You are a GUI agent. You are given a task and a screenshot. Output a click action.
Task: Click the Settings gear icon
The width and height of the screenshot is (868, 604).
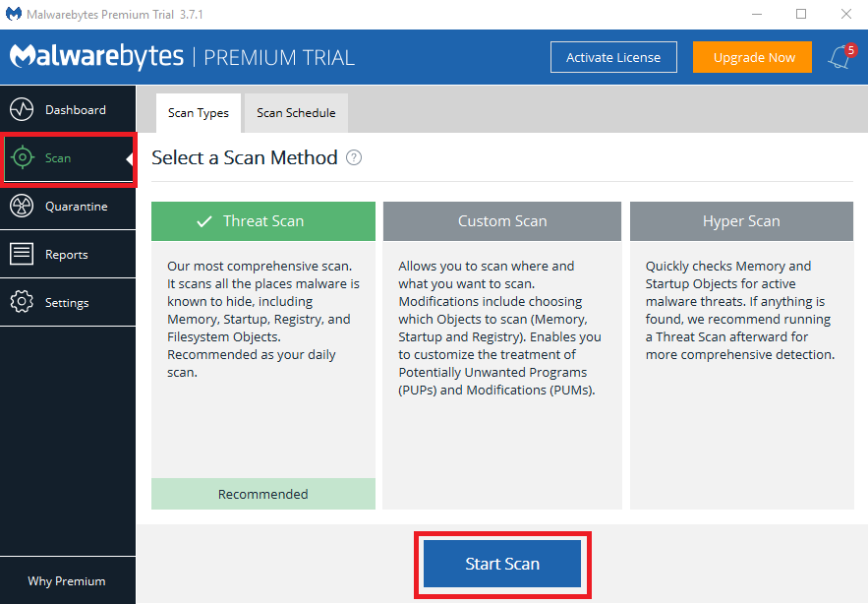pos(22,302)
